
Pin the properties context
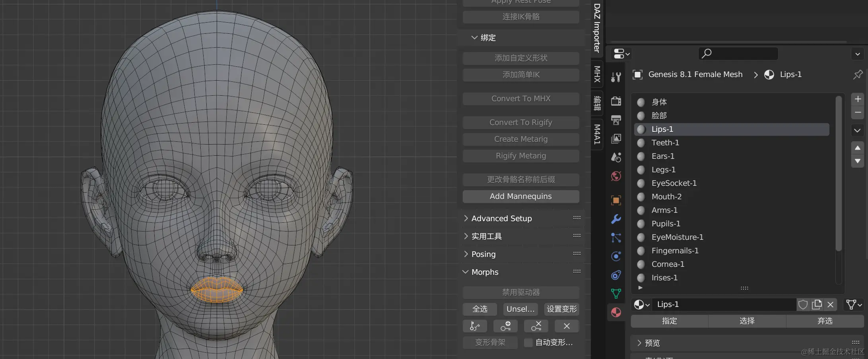(858, 75)
